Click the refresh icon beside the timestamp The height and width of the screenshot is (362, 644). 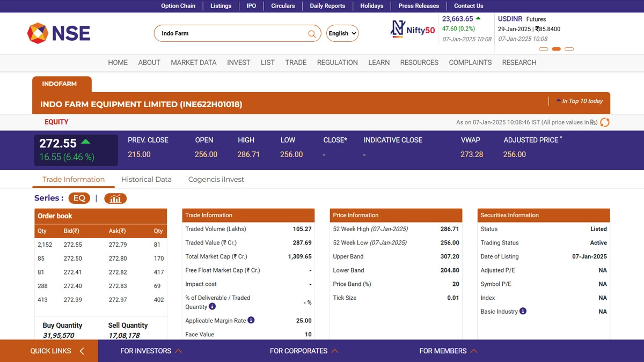(605, 122)
